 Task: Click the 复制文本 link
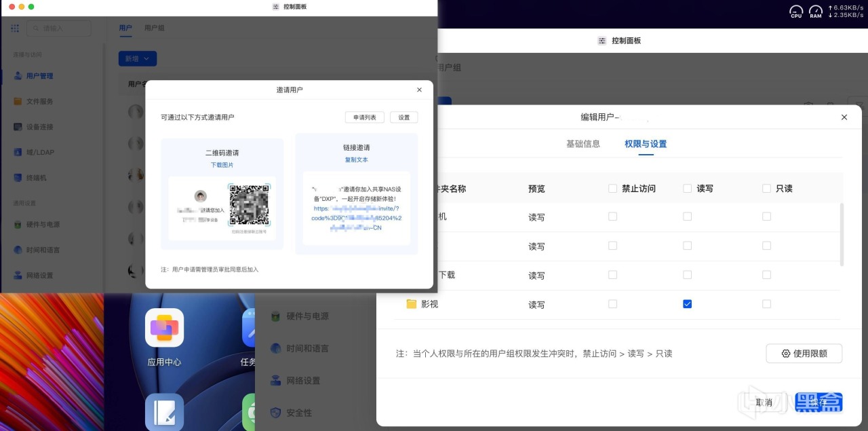357,160
